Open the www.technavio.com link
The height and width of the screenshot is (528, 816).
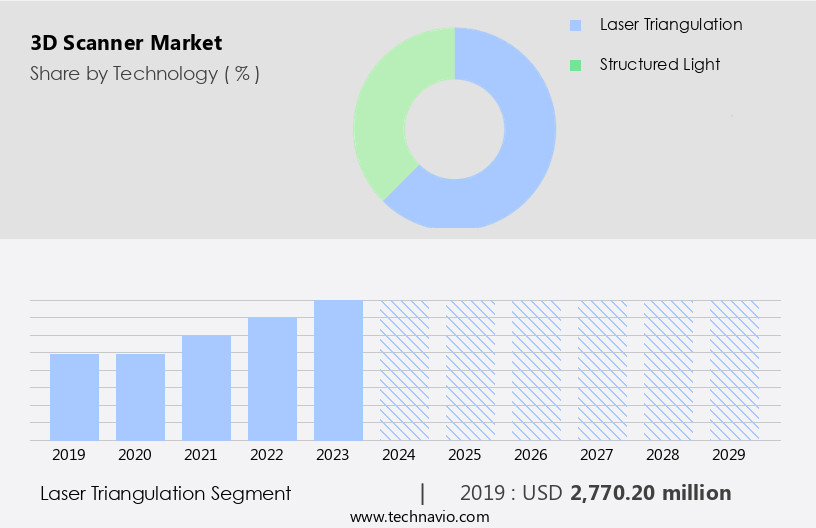coord(420,516)
